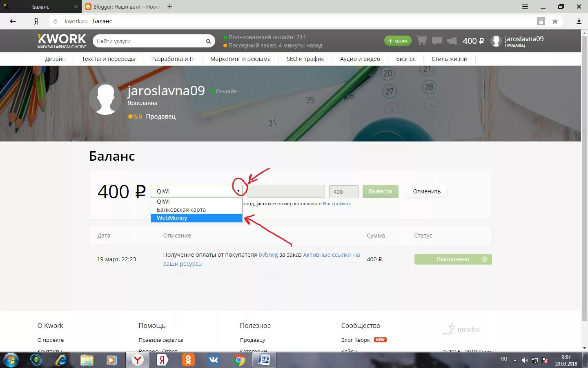Viewport: 588px width, 368px height.
Task: Open the Аудио и видео category
Action: tap(360, 59)
